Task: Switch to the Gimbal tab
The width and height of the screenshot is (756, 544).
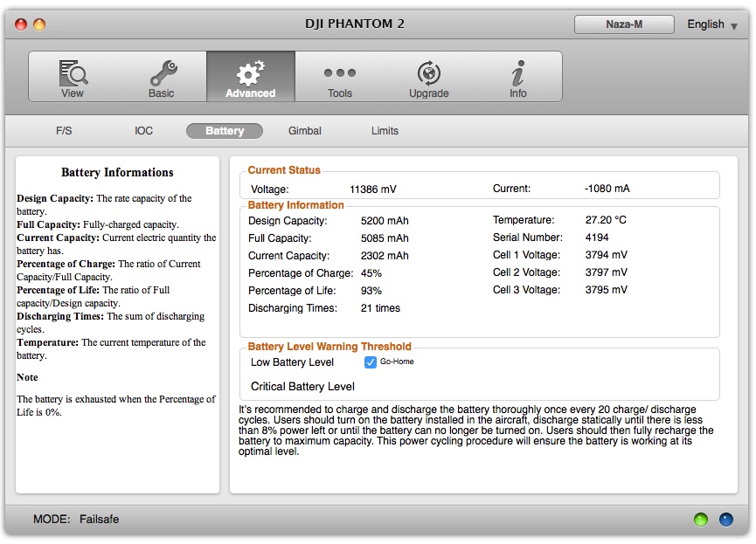Action: tap(305, 131)
